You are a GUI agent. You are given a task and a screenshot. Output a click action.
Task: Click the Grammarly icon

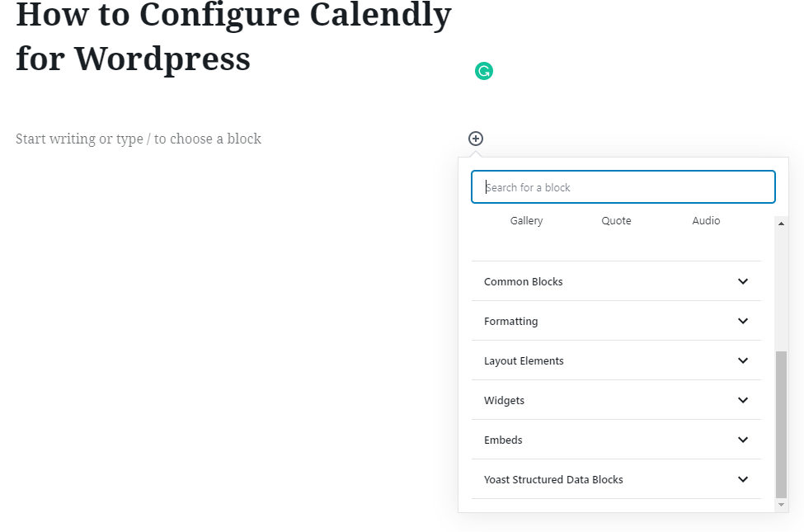click(x=484, y=72)
